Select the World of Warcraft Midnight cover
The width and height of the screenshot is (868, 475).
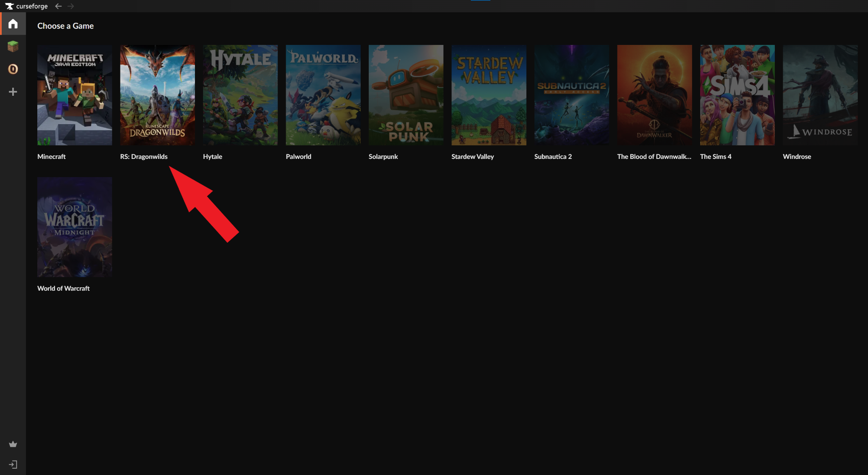point(75,227)
